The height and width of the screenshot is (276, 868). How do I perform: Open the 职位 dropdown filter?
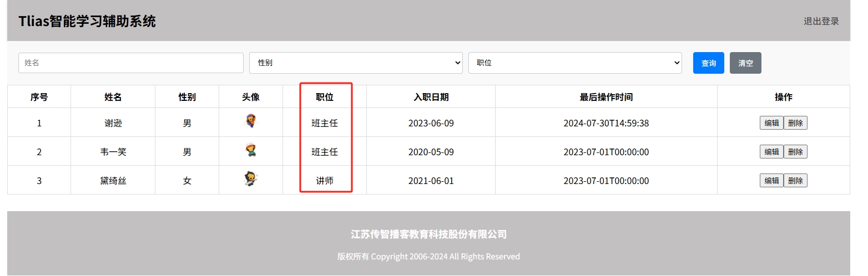point(575,63)
